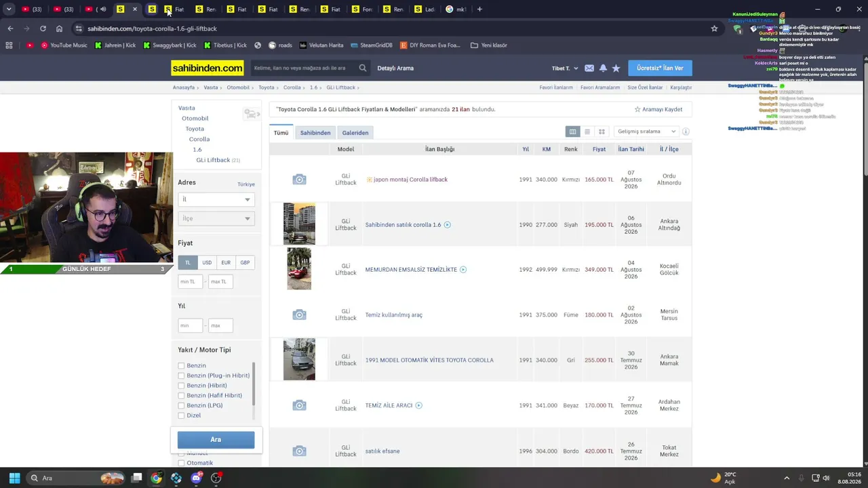Open favorites star icon in header
Image resolution: width=868 pixels, height=488 pixels.
coord(616,68)
